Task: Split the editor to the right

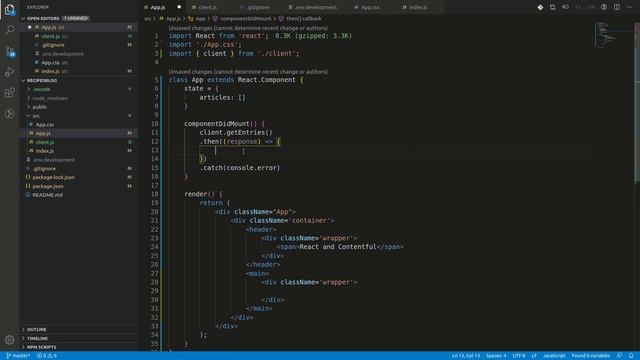Action: click(x=617, y=7)
